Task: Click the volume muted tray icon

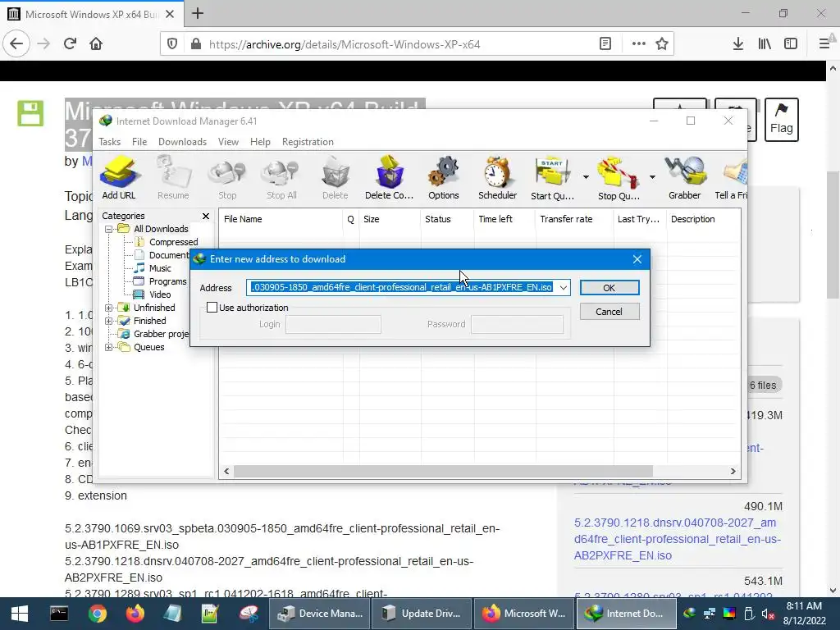Action: [x=767, y=614]
